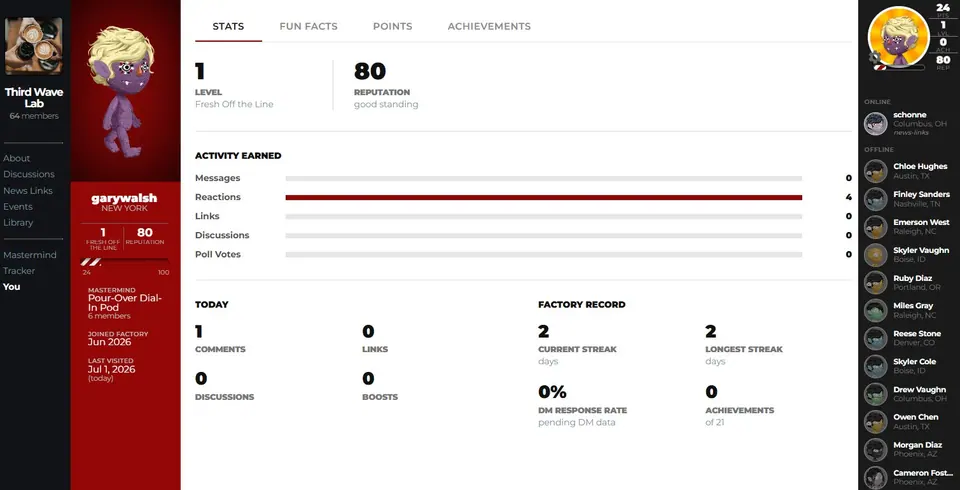Open Owen Chen's member avatar
960x490 pixels.
[876, 422]
